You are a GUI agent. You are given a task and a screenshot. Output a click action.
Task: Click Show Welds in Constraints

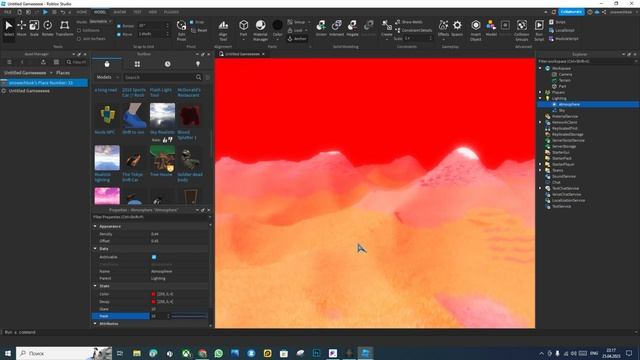[409, 22]
